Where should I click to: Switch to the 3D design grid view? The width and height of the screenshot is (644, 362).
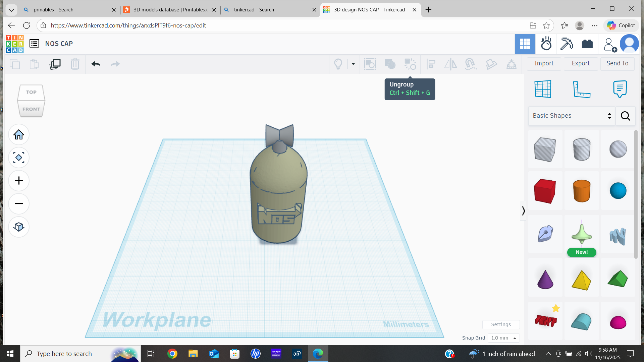[525, 44]
